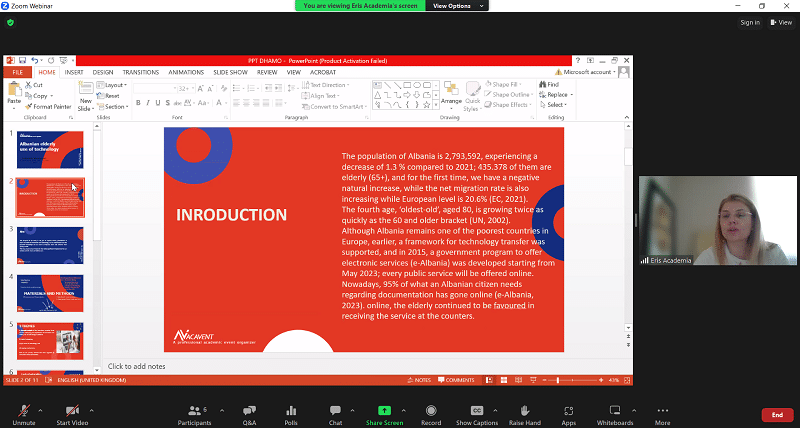Click the red End button
This screenshot has width=800, height=428.
pos(776,414)
